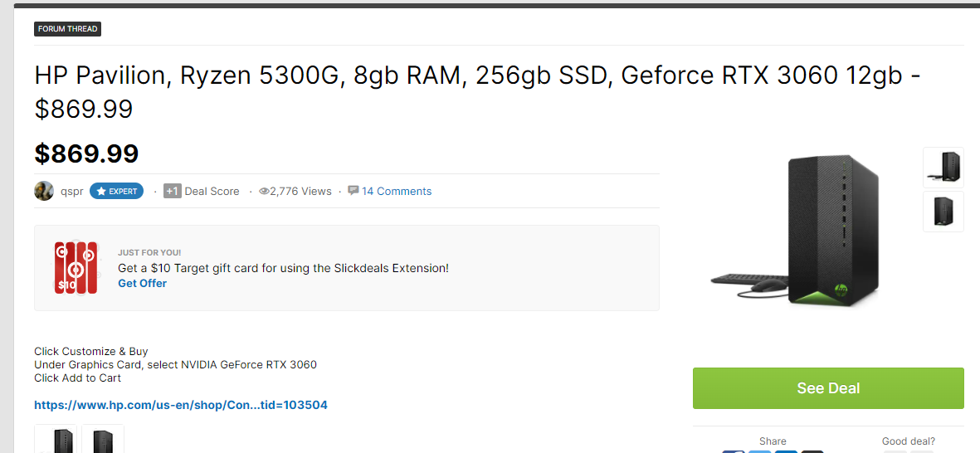Click the green See Deal button

(x=828, y=388)
